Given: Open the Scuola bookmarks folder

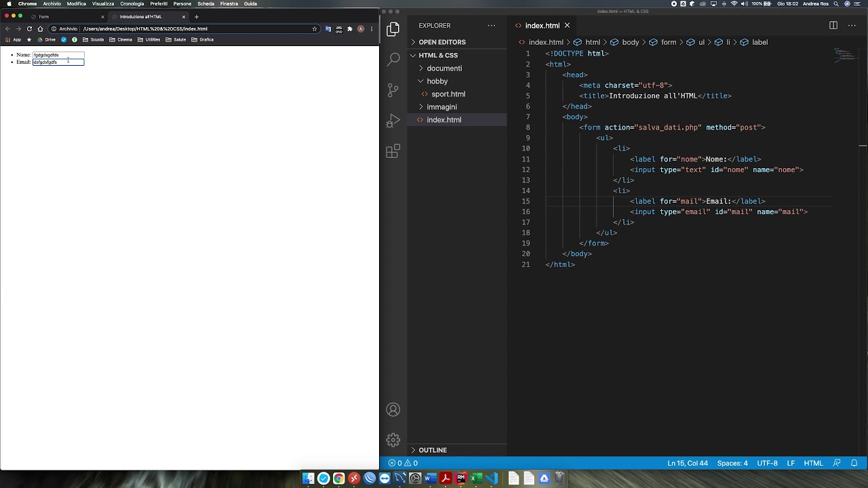Looking at the screenshot, I should tap(94, 39).
